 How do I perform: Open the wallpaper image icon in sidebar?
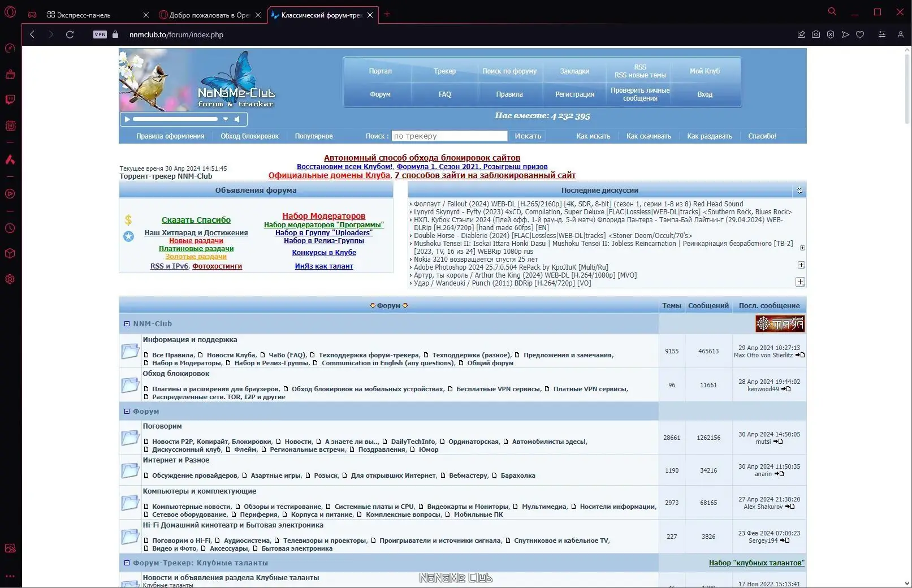(10, 548)
